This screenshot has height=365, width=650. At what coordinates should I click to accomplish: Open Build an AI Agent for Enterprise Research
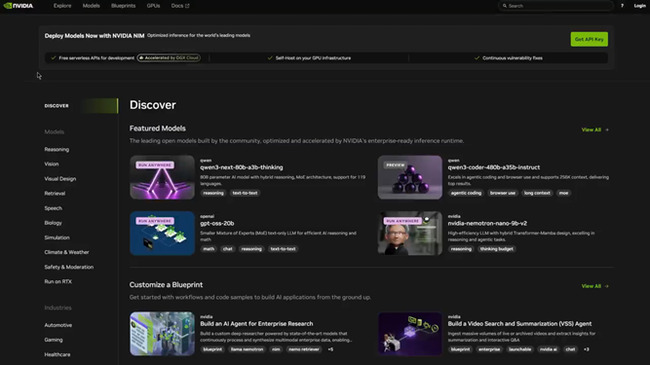tap(257, 324)
